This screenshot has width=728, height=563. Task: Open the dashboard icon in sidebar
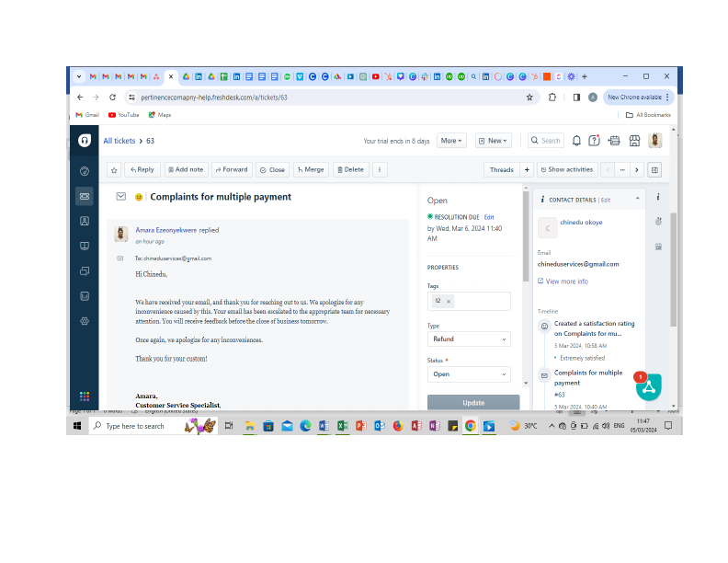[x=85, y=171]
